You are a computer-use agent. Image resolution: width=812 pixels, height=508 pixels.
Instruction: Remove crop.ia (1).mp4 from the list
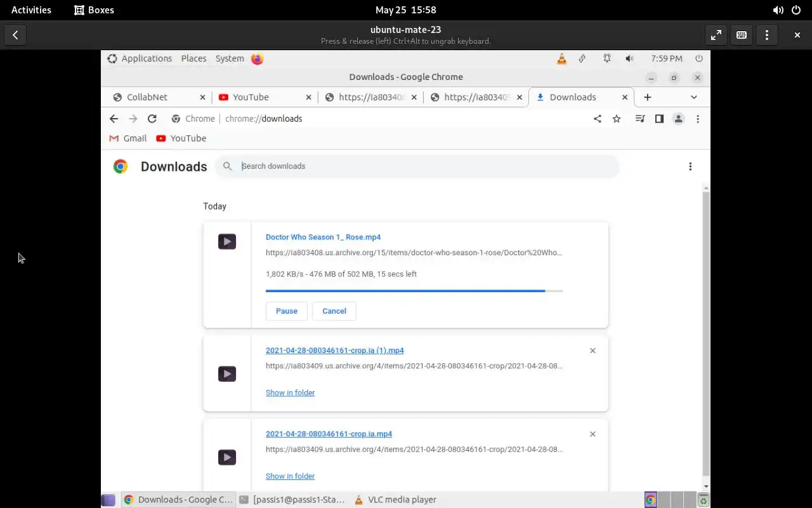click(593, 351)
